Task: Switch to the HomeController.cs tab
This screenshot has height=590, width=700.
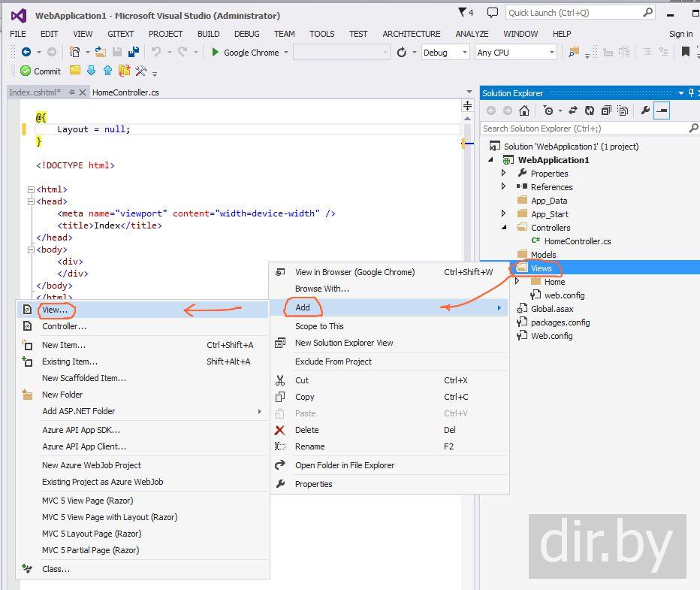Action: (x=125, y=92)
